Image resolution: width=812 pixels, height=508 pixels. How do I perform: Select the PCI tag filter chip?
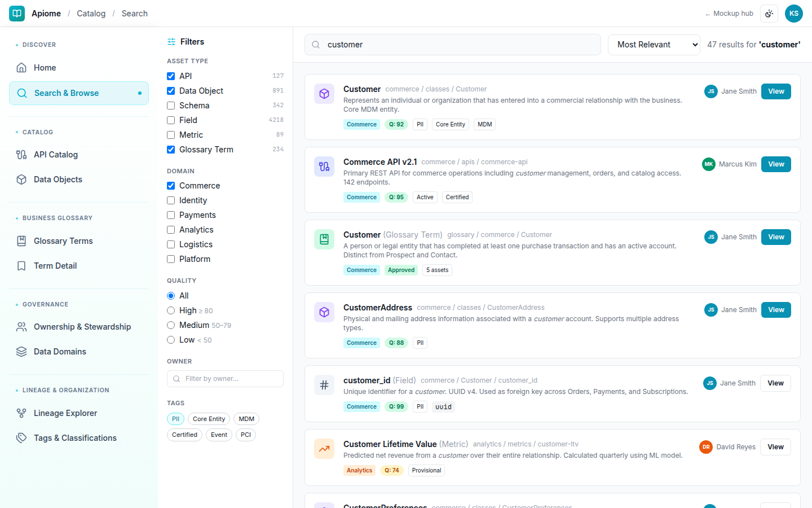pos(246,435)
